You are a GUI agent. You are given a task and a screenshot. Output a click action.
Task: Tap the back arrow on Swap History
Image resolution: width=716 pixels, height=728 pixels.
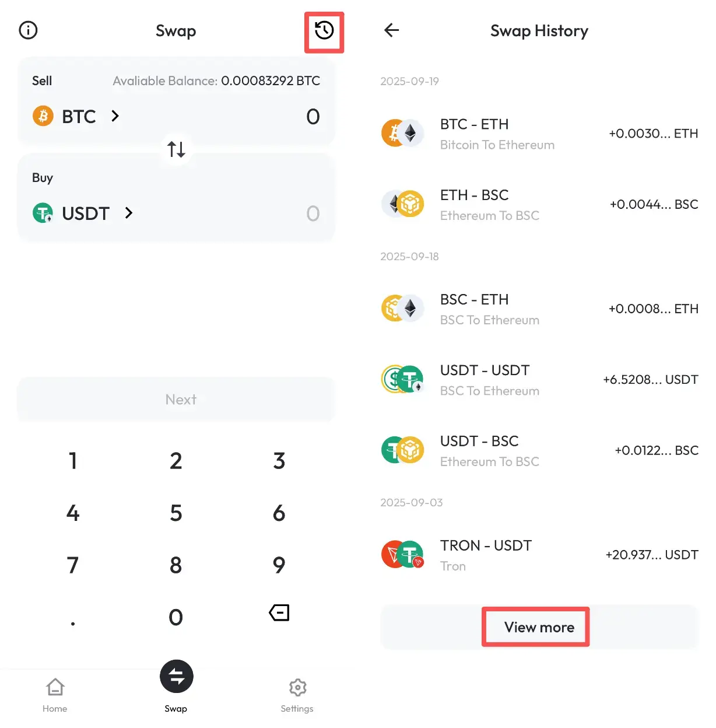391,30
